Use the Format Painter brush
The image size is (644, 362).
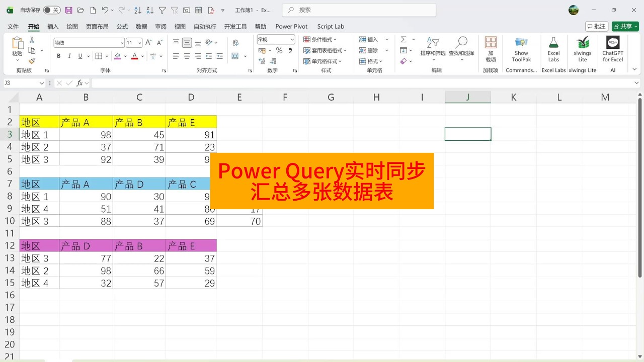coord(32,61)
